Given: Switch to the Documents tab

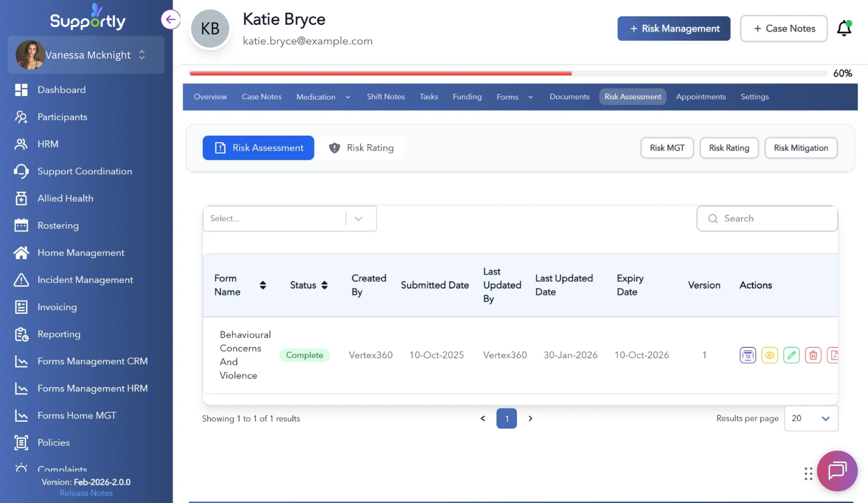Looking at the screenshot, I should click(569, 96).
